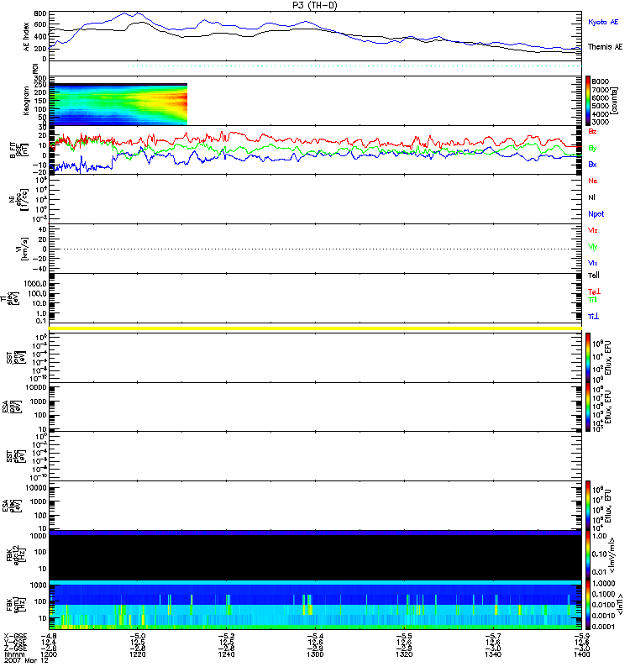The height and width of the screenshot is (672, 630).
Task: Click the black FBK electric field spectrogram
Action: click(316, 557)
